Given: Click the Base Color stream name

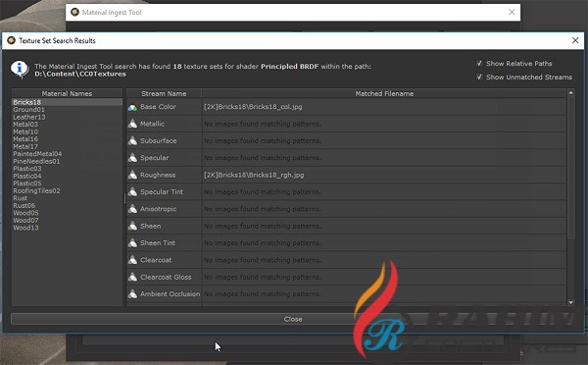Looking at the screenshot, I should click(158, 107).
